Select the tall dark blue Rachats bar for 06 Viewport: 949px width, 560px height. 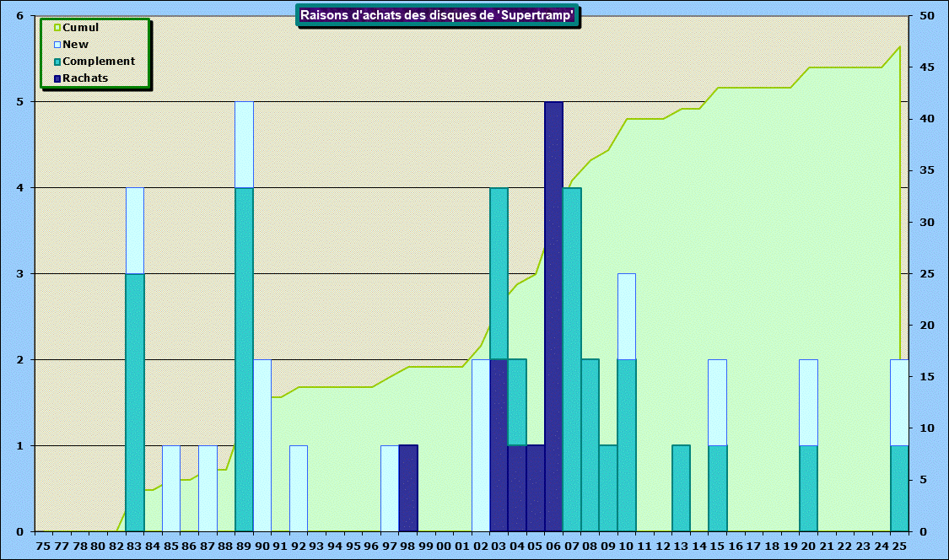coord(553,316)
